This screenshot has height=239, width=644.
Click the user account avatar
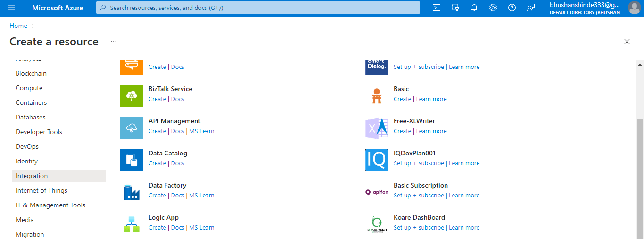pyautogui.click(x=634, y=8)
